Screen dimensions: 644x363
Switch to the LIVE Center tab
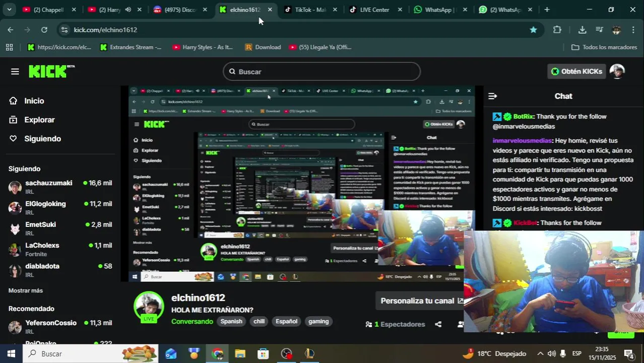point(375,10)
